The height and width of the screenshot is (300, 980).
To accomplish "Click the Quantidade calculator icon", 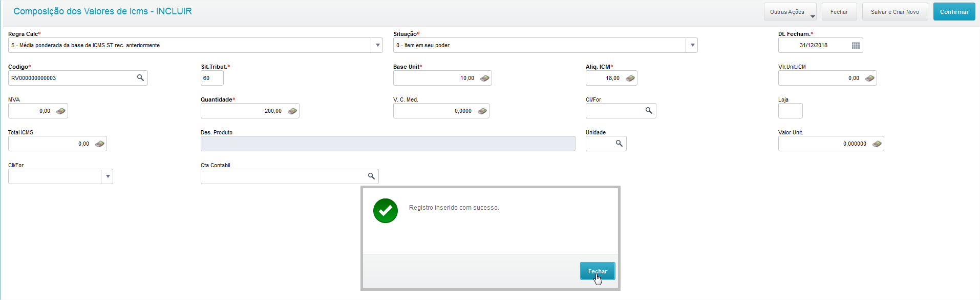I will (x=292, y=111).
